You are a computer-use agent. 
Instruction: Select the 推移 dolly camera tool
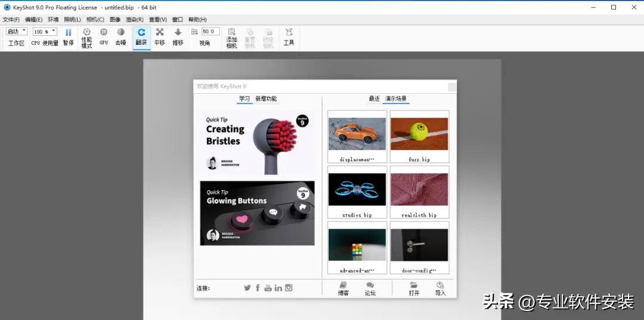click(x=178, y=38)
